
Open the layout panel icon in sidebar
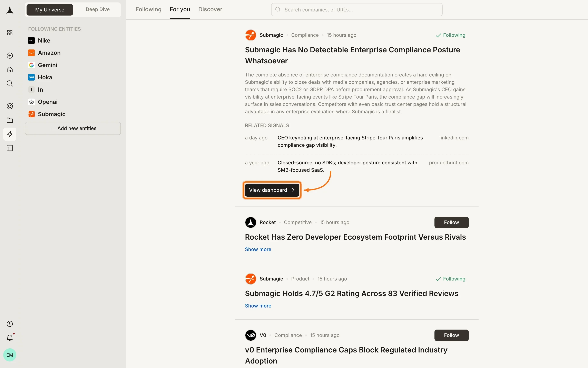click(x=10, y=148)
